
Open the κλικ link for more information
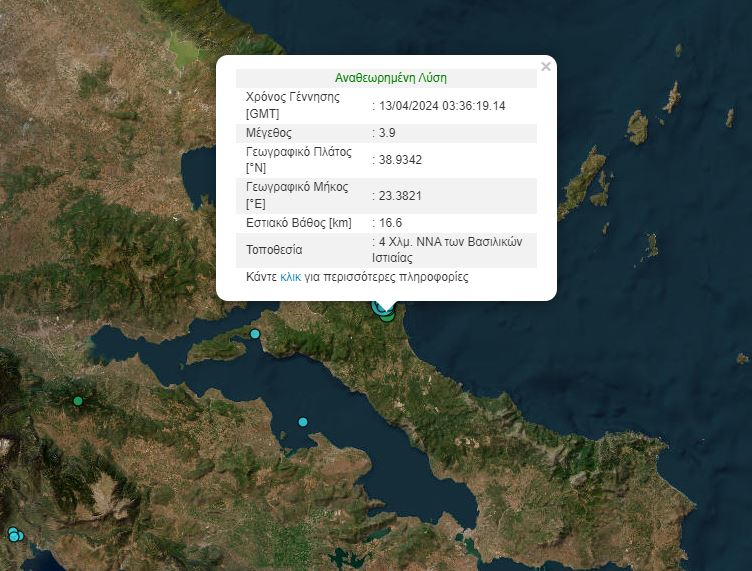point(291,277)
